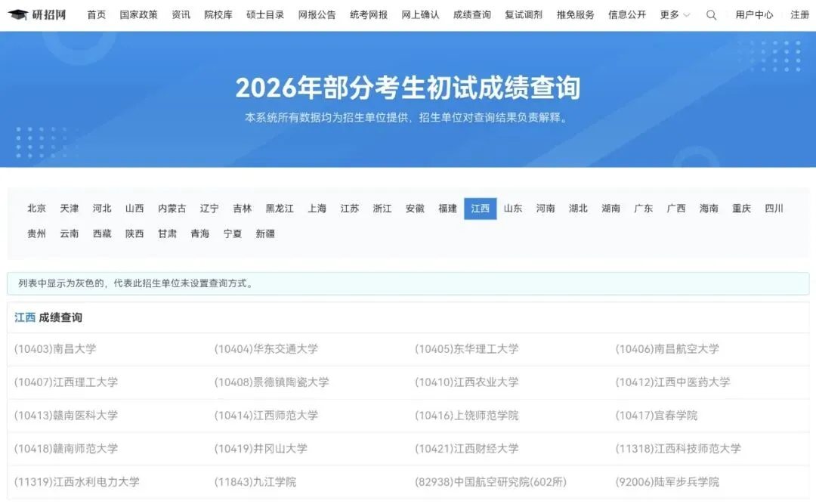The image size is (816, 504).
Task: Click the 研招网 logo
Action: pyautogui.click(x=37, y=14)
